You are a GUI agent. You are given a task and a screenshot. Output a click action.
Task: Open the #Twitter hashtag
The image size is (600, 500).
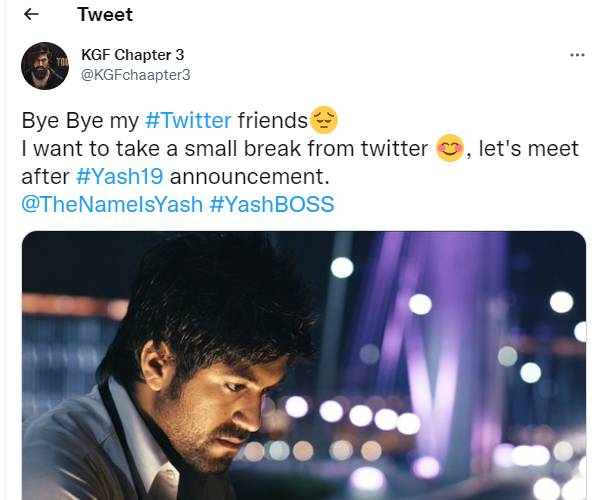click(x=188, y=121)
